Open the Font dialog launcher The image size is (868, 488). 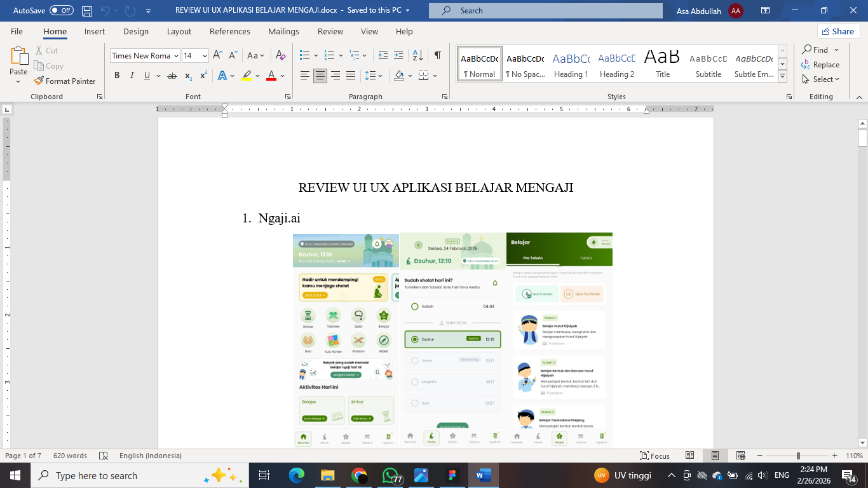(288, 97)
